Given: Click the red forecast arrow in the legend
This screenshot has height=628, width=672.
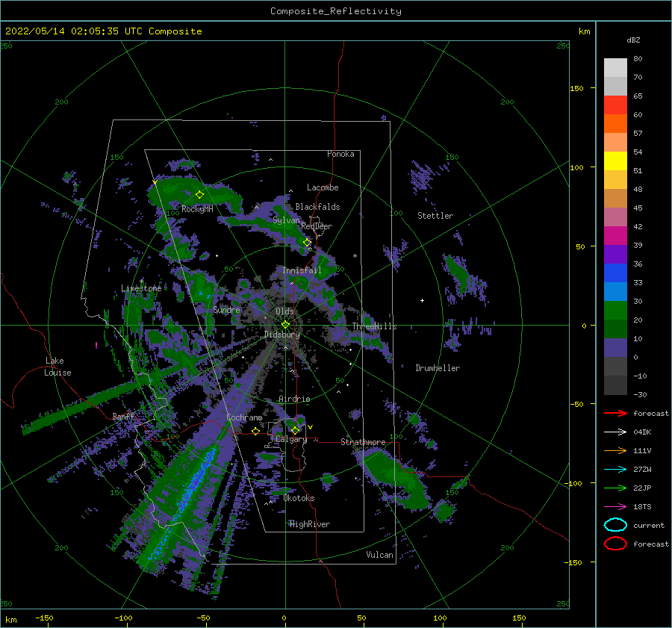Looking at the screenshot, I should point(615,413).
